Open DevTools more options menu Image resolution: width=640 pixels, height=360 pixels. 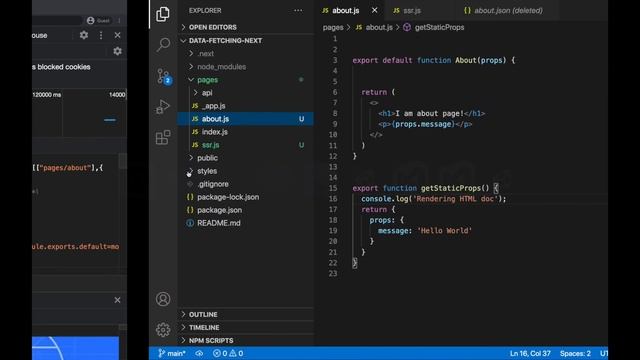[101, 36]
